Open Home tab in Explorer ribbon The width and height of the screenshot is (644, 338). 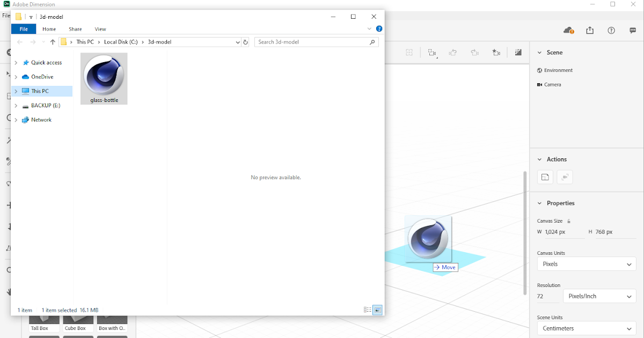tap(49, 29)
